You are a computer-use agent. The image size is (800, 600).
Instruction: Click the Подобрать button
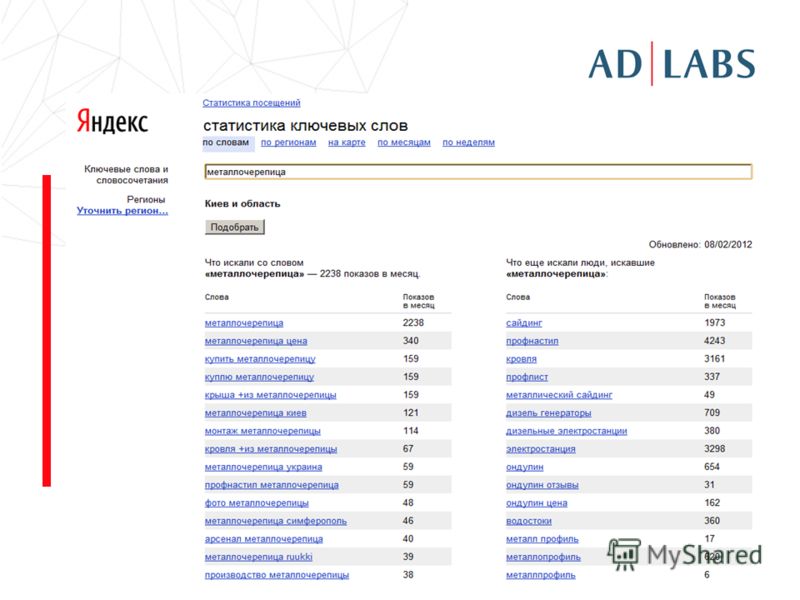point(235,227)
